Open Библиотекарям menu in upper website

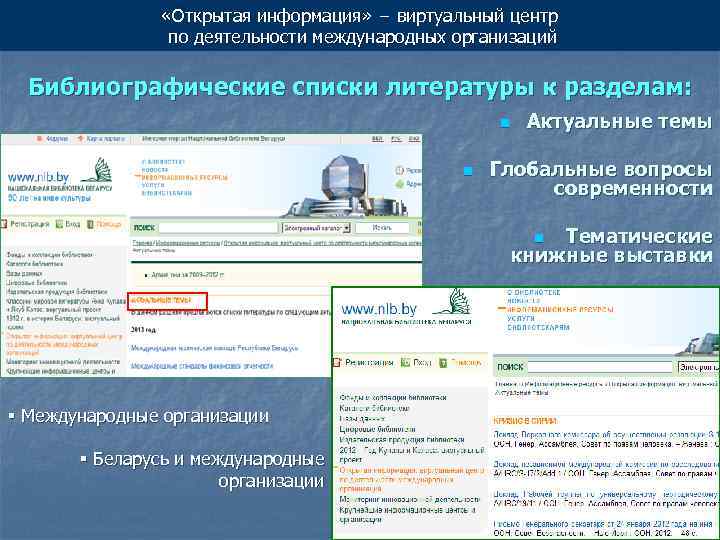[x=166, y=193]
